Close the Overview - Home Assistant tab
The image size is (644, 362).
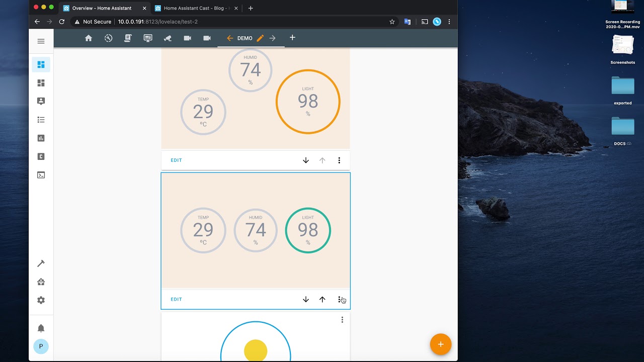144,8
